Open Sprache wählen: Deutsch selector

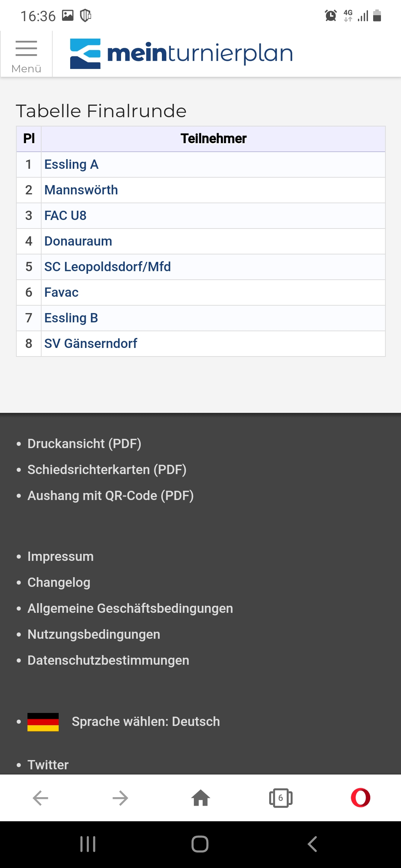pyautogui.click(x=146, y=721)
